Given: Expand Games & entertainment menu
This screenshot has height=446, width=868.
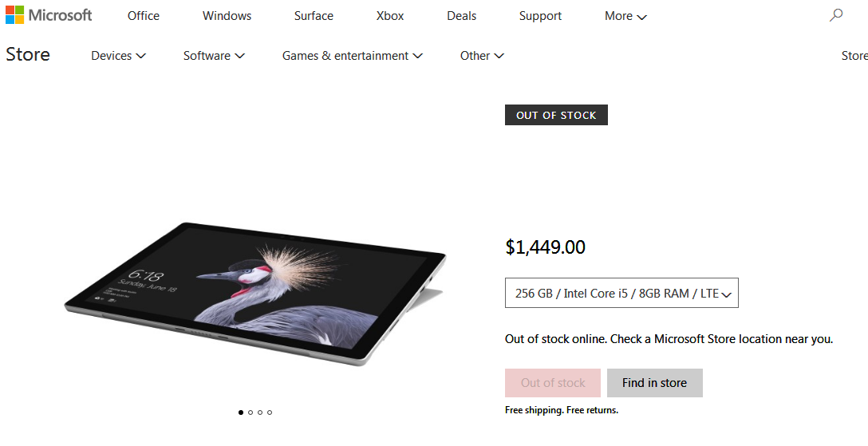Looking at the screenshot, I should click(352, 55).
